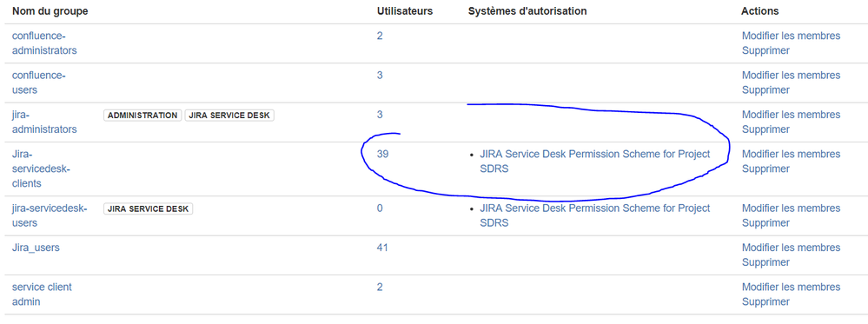Image resolution: width=868 pixels, height=324 pixels.
Task: Click JIRA SERVICE DESK label on jira-servicedesk-users
Action: point(148,208)
